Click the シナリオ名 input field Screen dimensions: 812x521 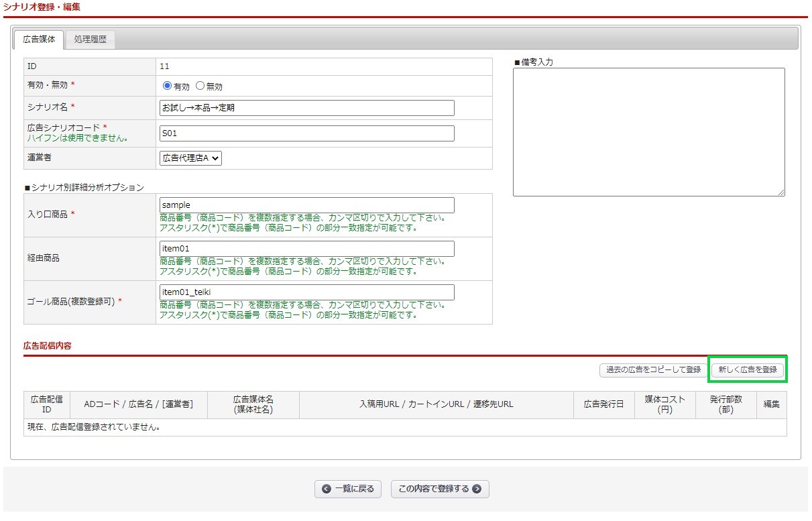306,108
